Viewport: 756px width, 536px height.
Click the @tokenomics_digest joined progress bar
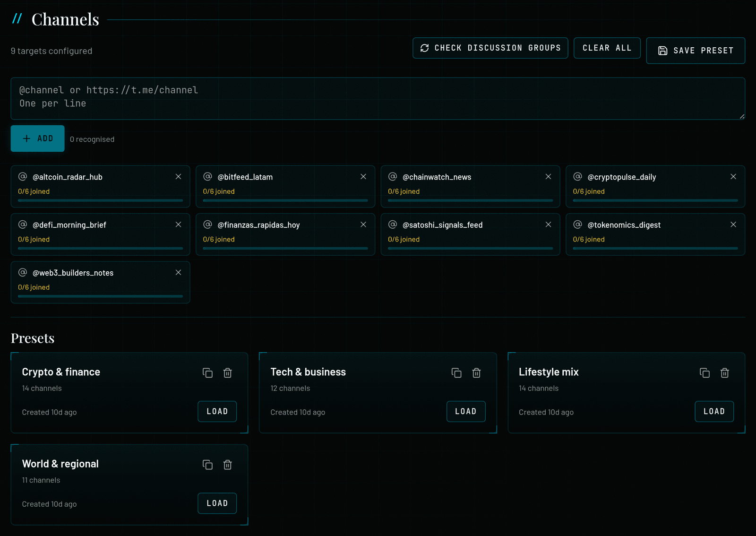[655, 248]
